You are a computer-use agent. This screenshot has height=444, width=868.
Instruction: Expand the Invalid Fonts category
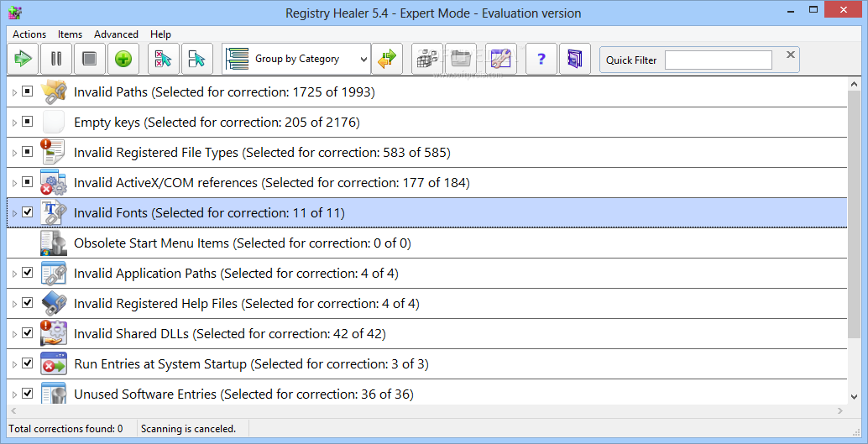coord(14,214)
